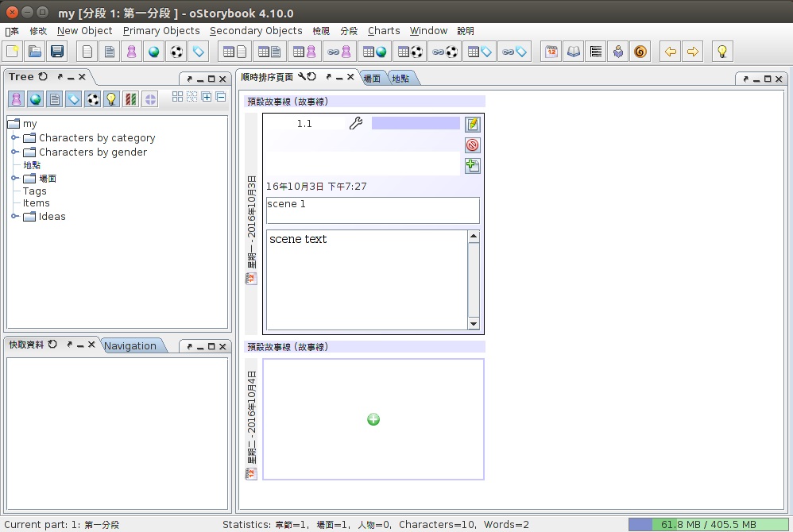Toggle parts filter in Tree panel
793x532 pixels.
(x=150, y=99)
